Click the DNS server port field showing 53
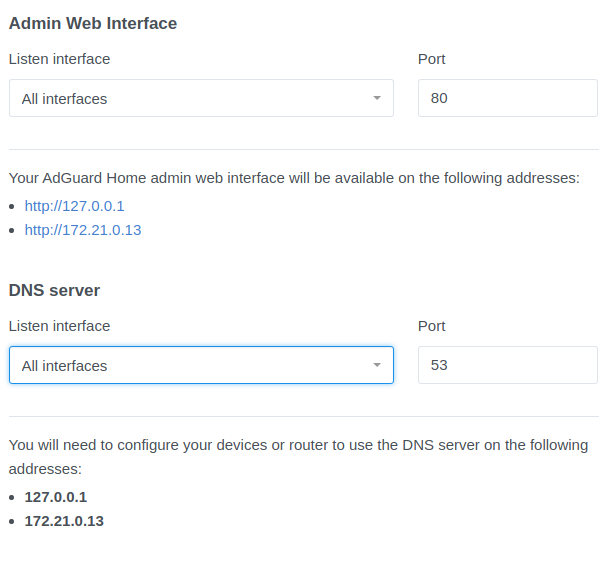Viewport: 606px width, 573px height. [508, 365]
